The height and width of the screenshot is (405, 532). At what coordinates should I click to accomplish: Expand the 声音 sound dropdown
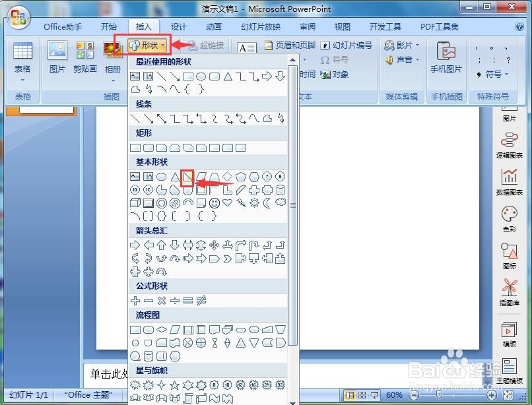[417, 60]
